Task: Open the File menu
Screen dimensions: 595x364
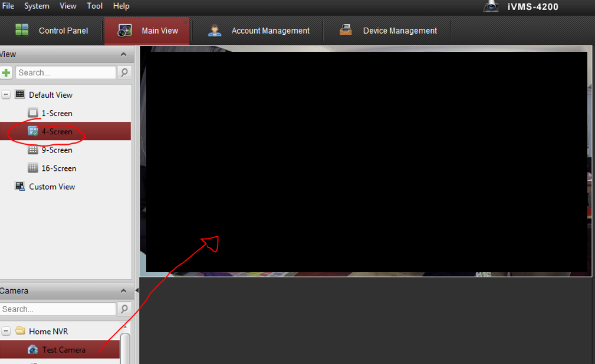Action: tap(8, 6)
